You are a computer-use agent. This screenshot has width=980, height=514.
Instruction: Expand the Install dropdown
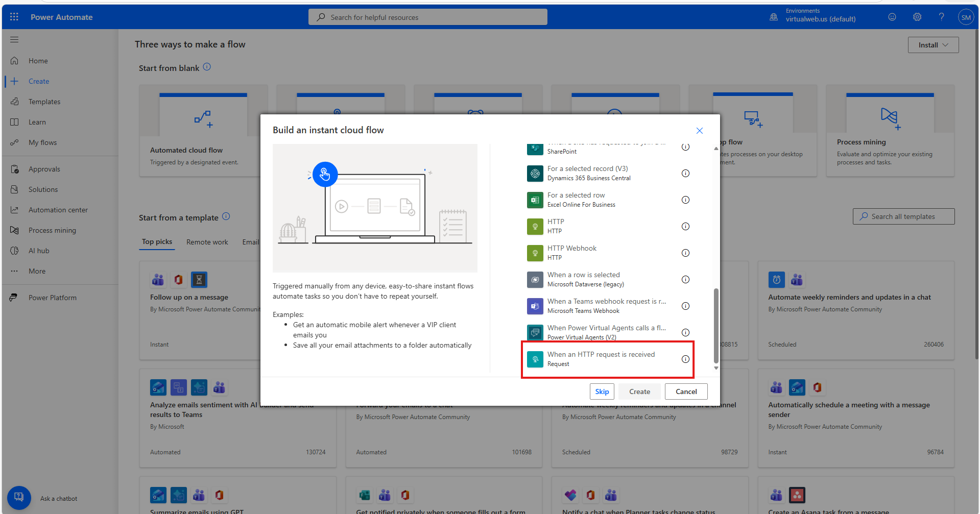click(933, 45)
